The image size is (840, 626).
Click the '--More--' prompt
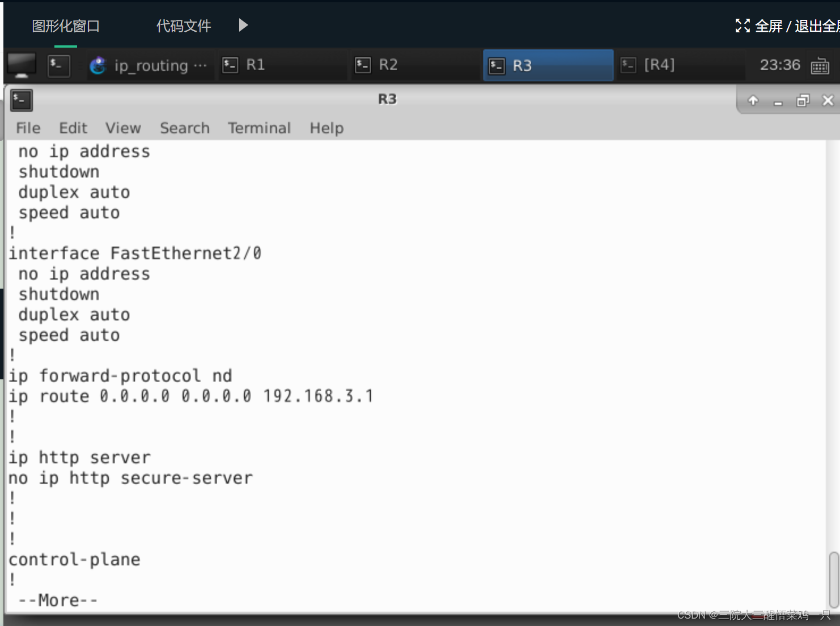58,600
